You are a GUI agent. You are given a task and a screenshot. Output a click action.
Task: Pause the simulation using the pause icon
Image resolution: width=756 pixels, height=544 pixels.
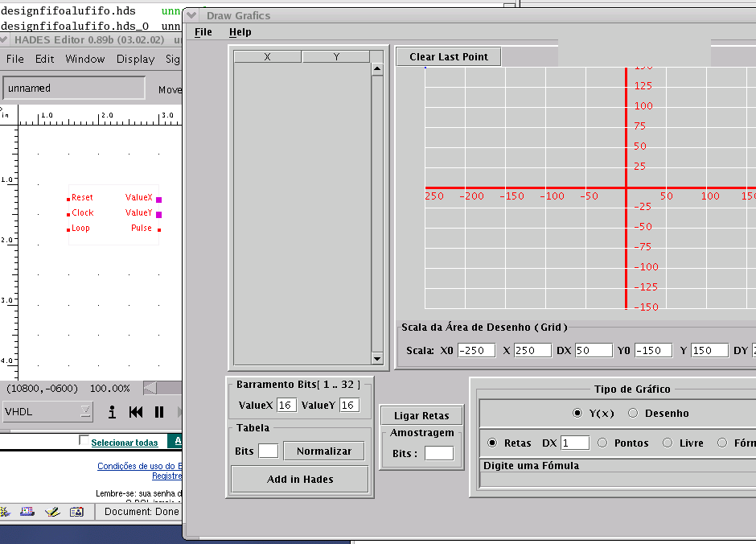pyautogui.click(x=160, y=413)
